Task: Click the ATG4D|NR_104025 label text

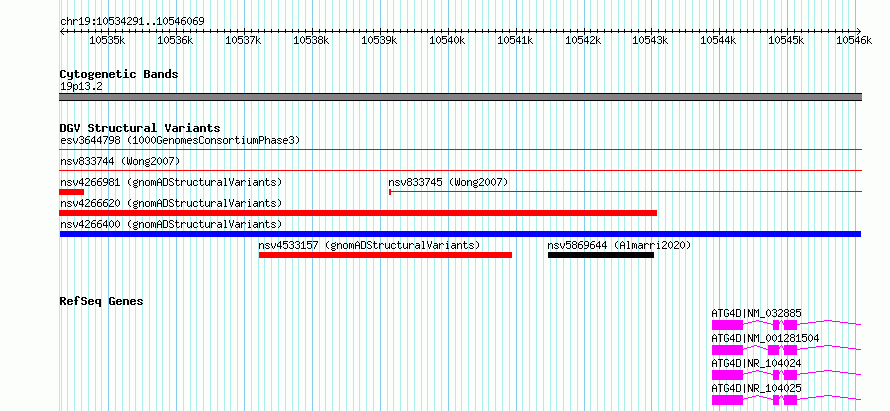Action: 757,389
